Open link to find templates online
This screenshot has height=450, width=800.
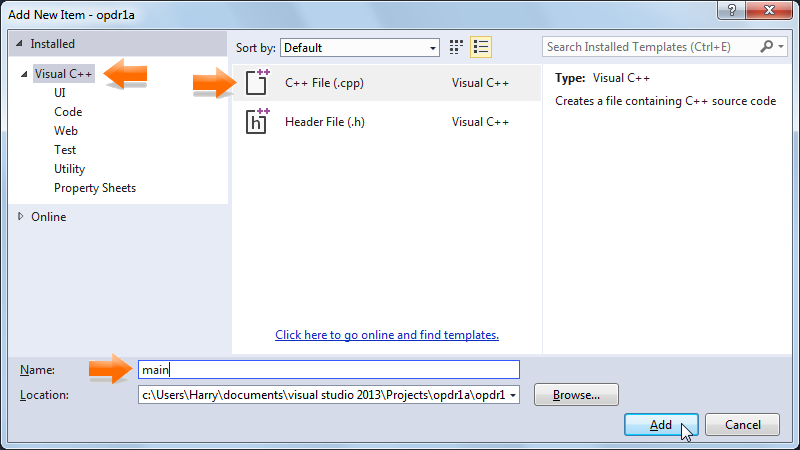pos(387,335)
